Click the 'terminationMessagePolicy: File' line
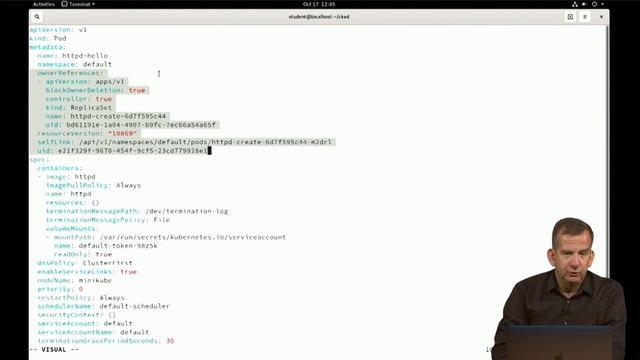Viewport: 640px width, 360px height. pyautogui.click(x=107, y=220)
